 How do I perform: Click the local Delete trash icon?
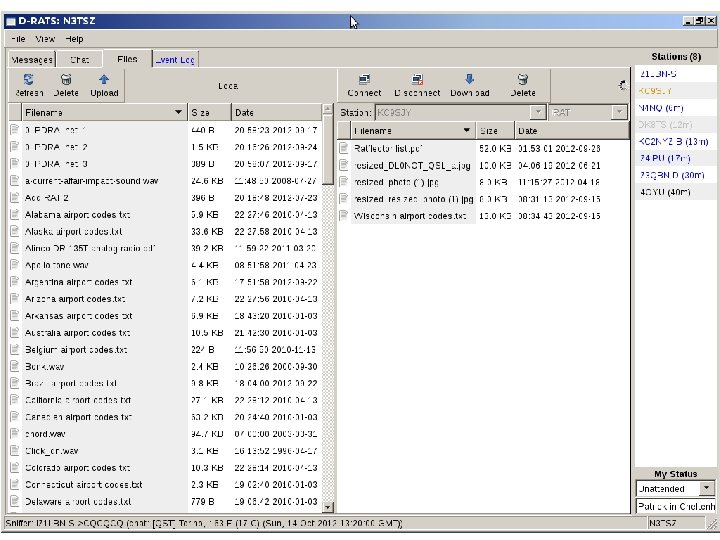66,80
